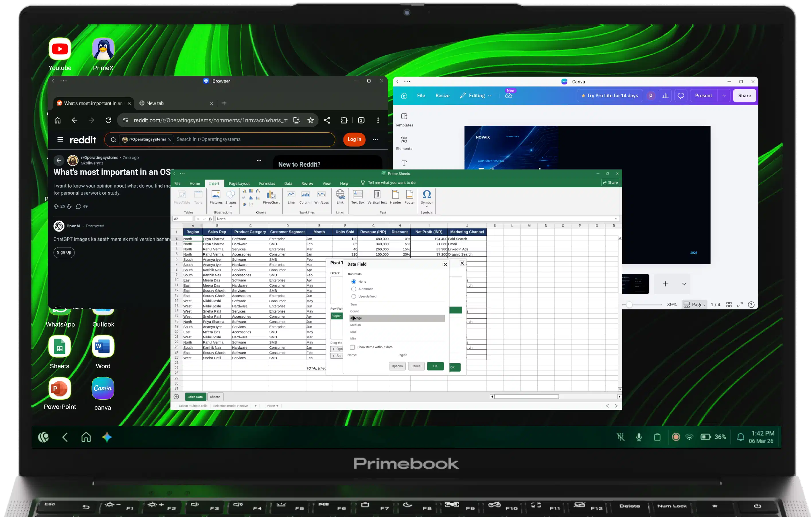Enable Show items without data checkbox
This screenshot has width=812, height=517.
click(x=352, y=347)
